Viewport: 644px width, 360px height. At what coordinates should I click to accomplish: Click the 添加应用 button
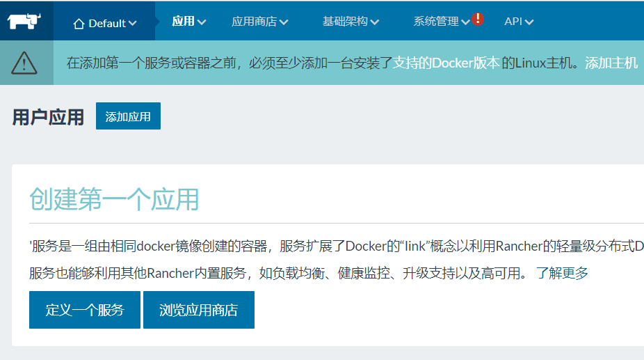click(x=128, y=116)
